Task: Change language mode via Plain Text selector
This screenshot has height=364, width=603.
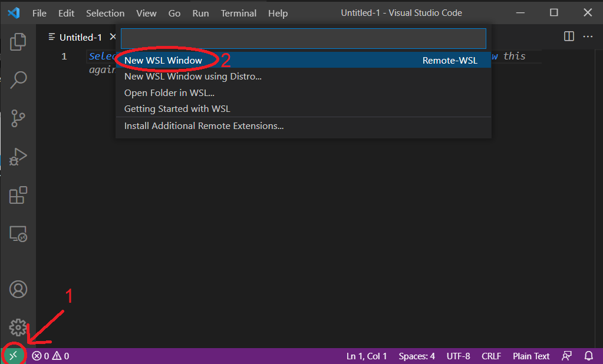Action: (530, 356)
